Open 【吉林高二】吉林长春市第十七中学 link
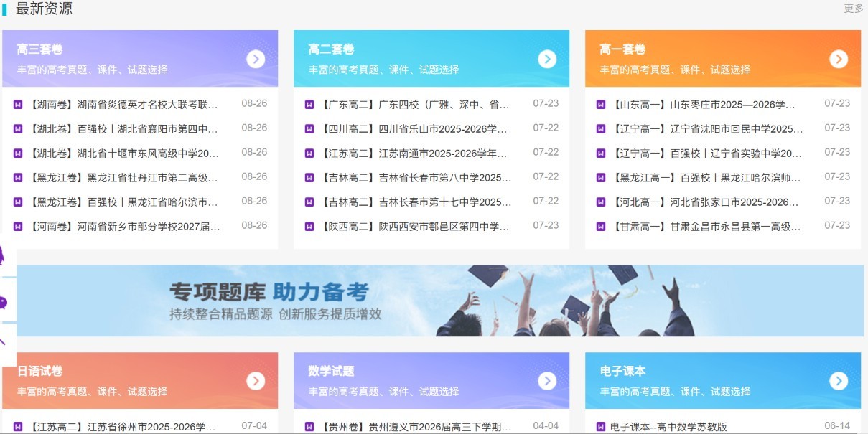Screen dimensions: 868x434 click(415, 202)
